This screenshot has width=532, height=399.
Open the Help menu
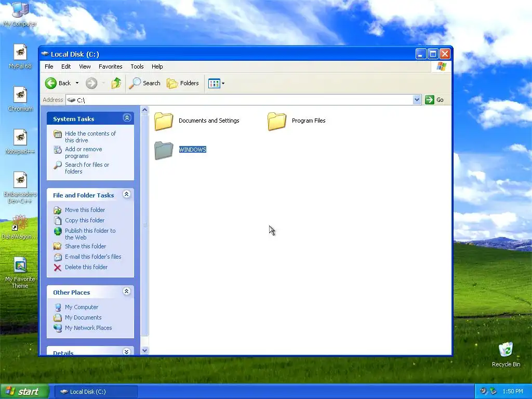coord(157,66)
